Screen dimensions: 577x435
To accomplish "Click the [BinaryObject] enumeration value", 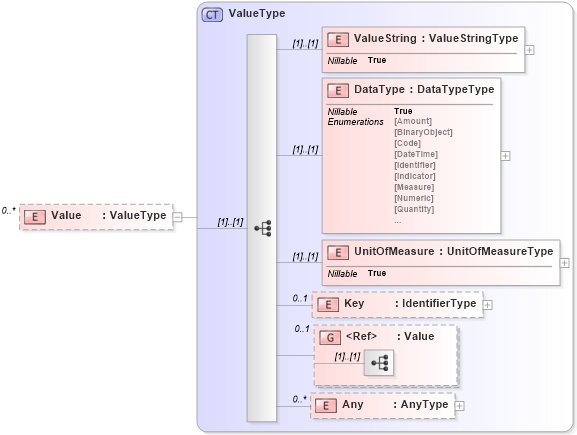I will click(423, 132).
